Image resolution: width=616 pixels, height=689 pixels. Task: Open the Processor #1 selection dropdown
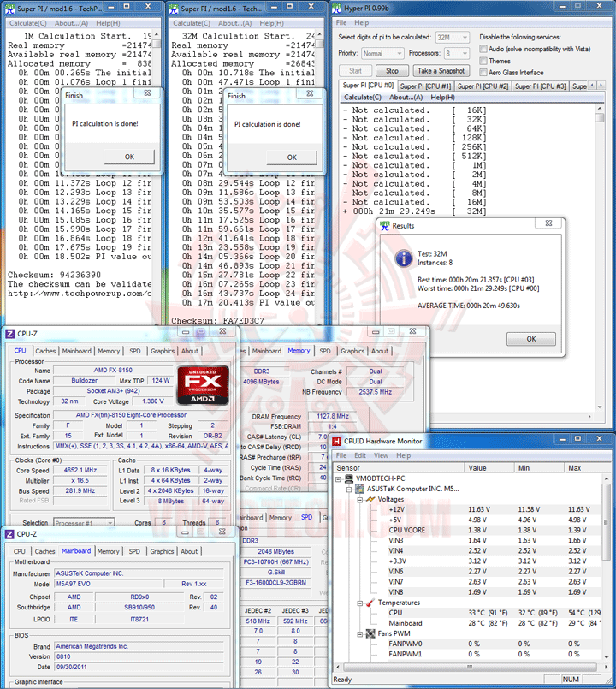click(x=84, y=522)
